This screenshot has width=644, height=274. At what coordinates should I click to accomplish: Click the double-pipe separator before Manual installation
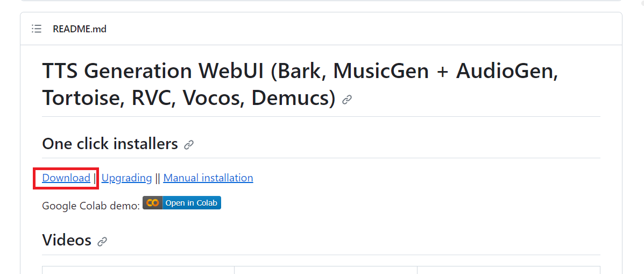[158, 178]
